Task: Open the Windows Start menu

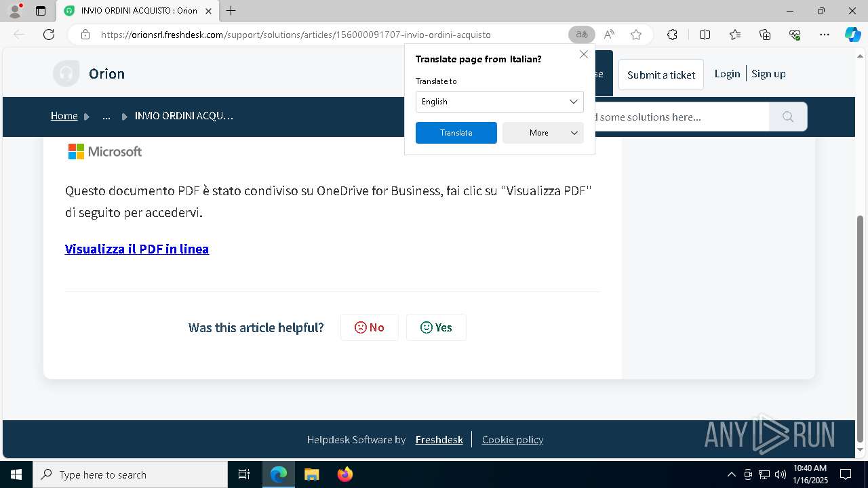Action: [x=16, y=474]
